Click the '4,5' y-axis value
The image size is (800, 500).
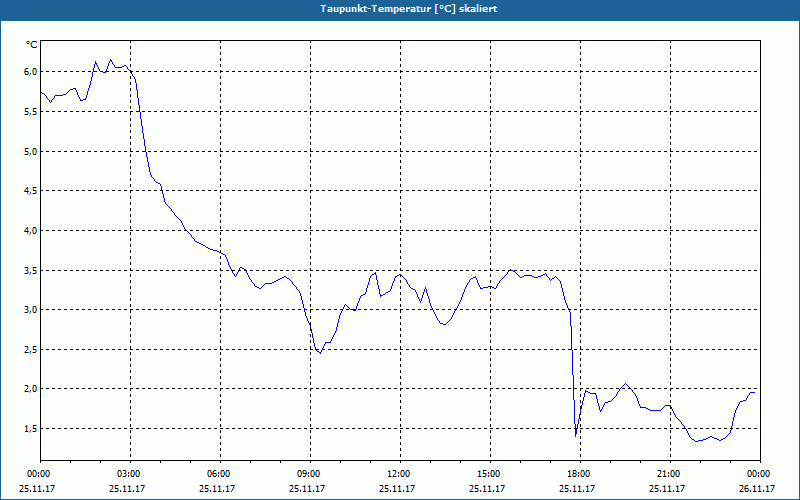click(31, 191)
